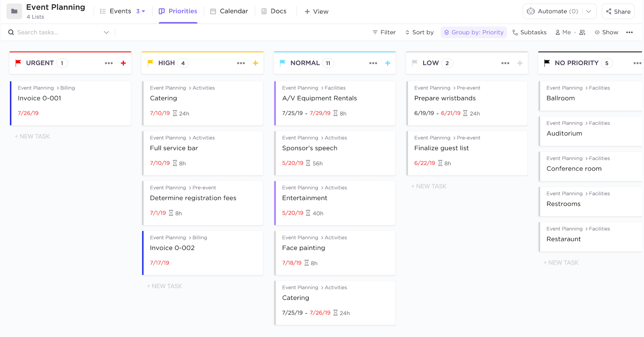Expand the Automate dropdown arrow

click(588, 11)
